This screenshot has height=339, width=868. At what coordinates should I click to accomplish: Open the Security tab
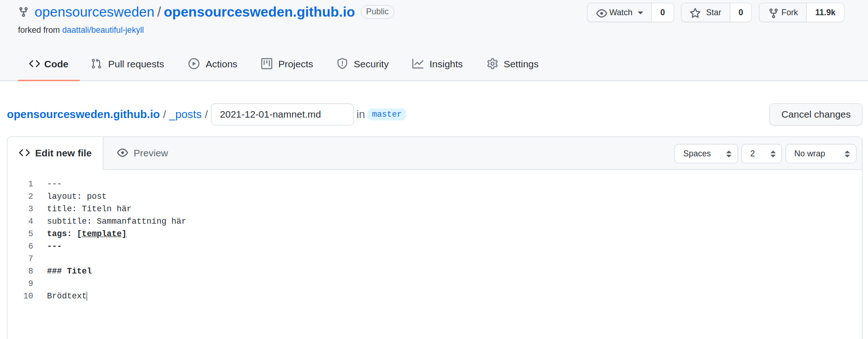pyautogui.click(x=363, y=64)
